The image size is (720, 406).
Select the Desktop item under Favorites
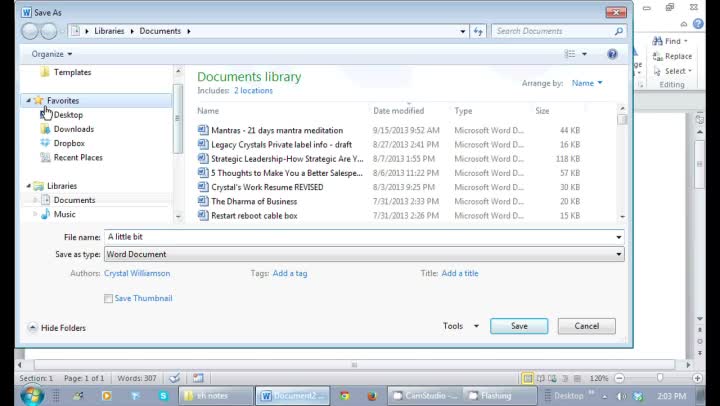click(x=68, y=115)
